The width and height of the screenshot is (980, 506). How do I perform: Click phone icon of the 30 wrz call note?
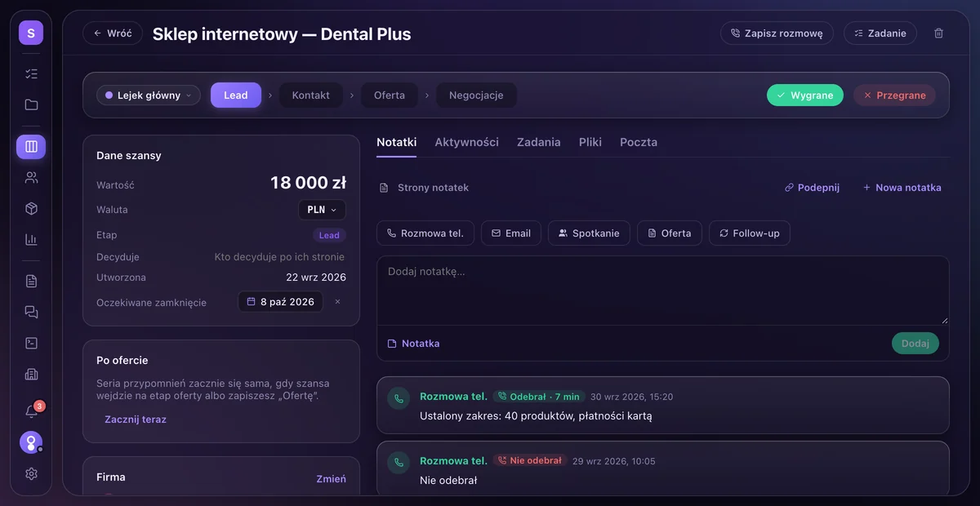click(399, 398)
